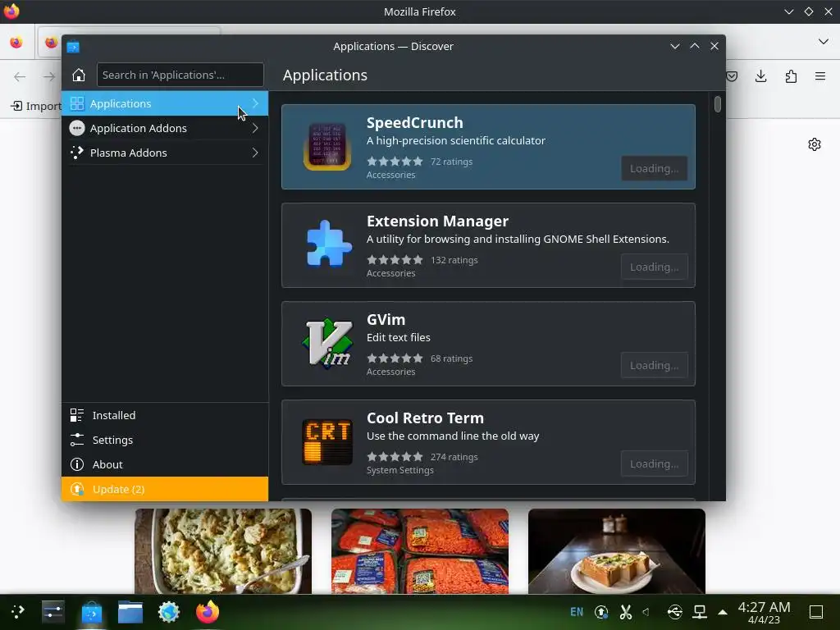
Task: Open Plasma Addons category
Action: tap(165, 153)
